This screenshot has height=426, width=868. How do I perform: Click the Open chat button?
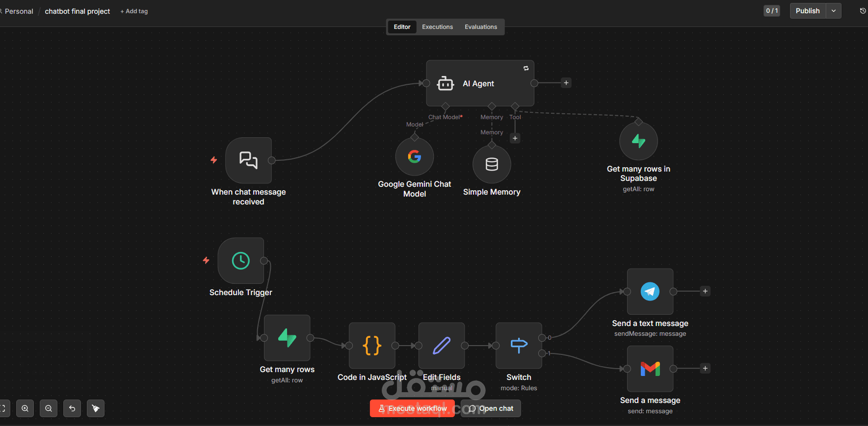(x=491, y=408)
